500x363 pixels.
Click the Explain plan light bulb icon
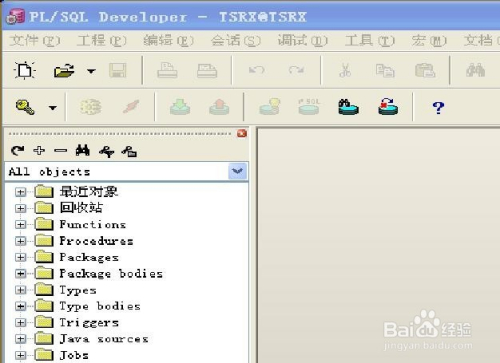tap(270, 107)
